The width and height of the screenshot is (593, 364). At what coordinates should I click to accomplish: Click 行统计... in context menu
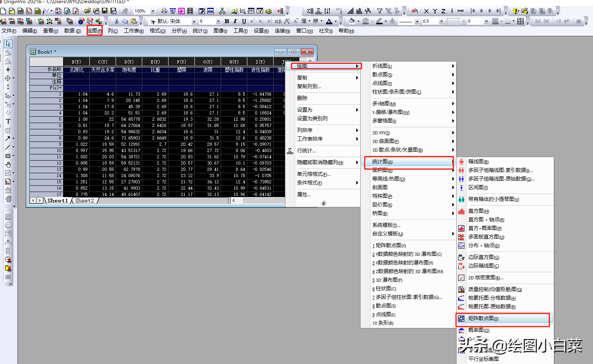coord(306,150)
